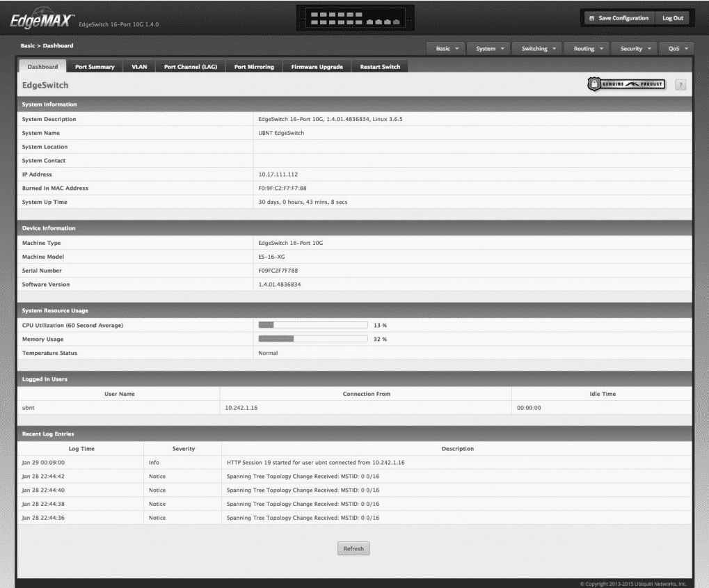Click System Up Time value
709x588 pixels.
click(303, 202)
